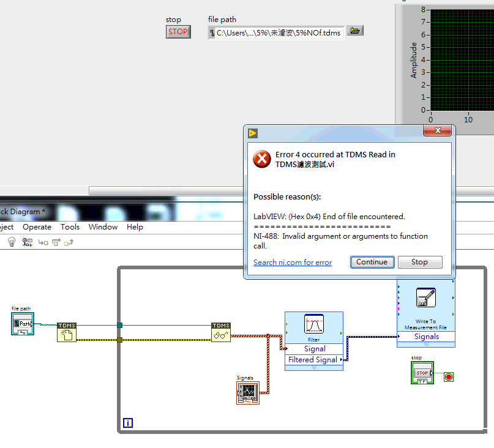494x448 pixels.
Task: Click the teal refnum tunnel on loop border
Action: click(120, 325)
